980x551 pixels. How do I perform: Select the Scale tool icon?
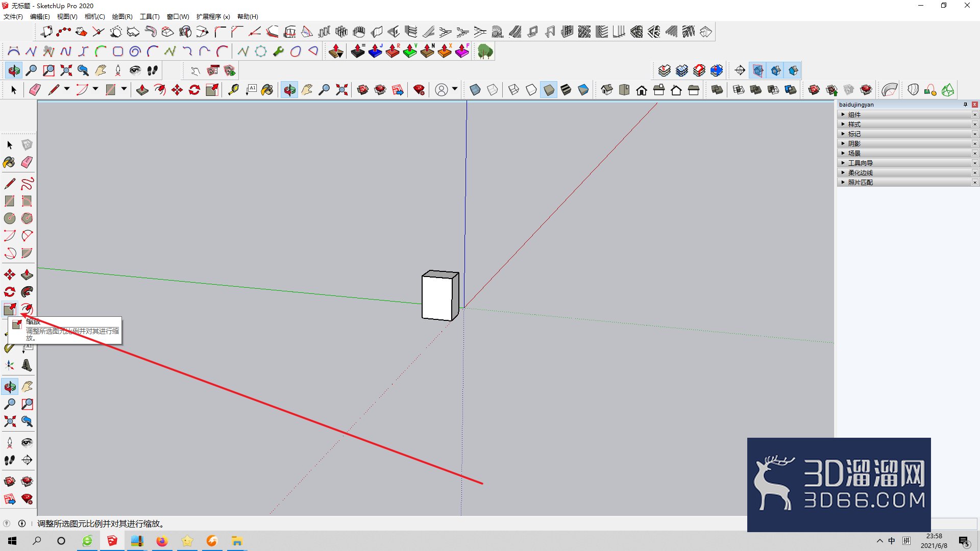click(9, 309)
